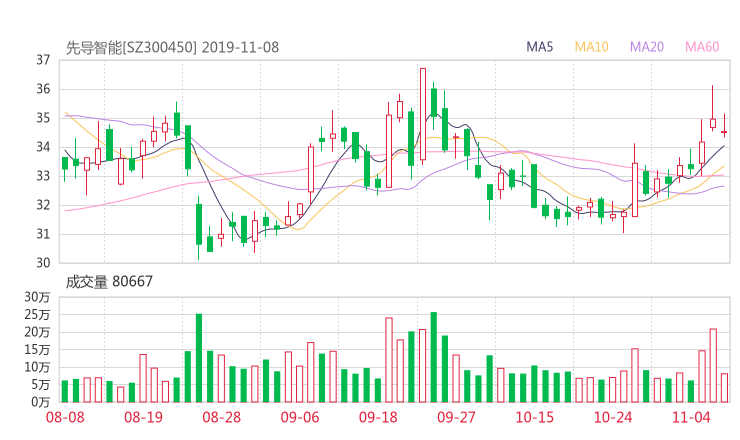
Task: Click the 11-04 date axis label
Action: (x=691, y=417)
